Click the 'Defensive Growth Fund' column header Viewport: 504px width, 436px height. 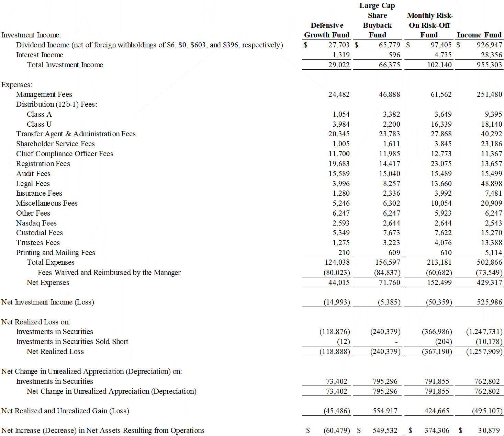327,30
